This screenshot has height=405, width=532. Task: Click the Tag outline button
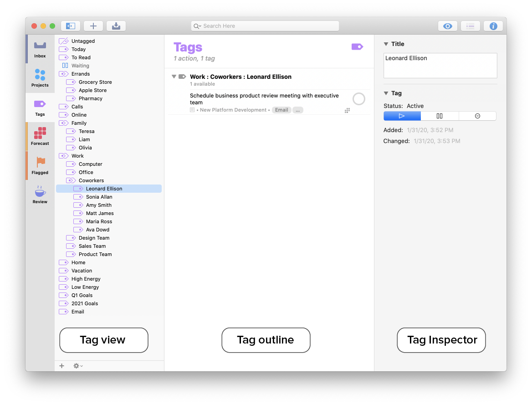click(266, 340)
